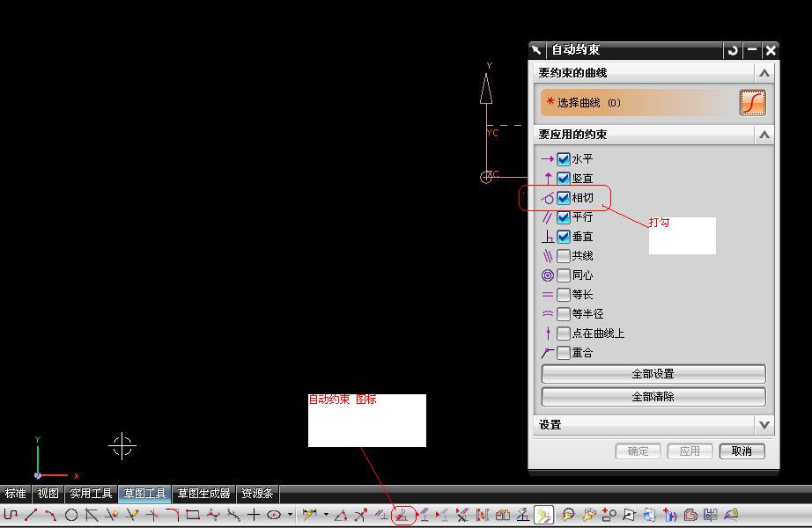Switch to the 资源条 toolbar tab
This screenshot has height=528, width=812.
click(x=257, y=494)
